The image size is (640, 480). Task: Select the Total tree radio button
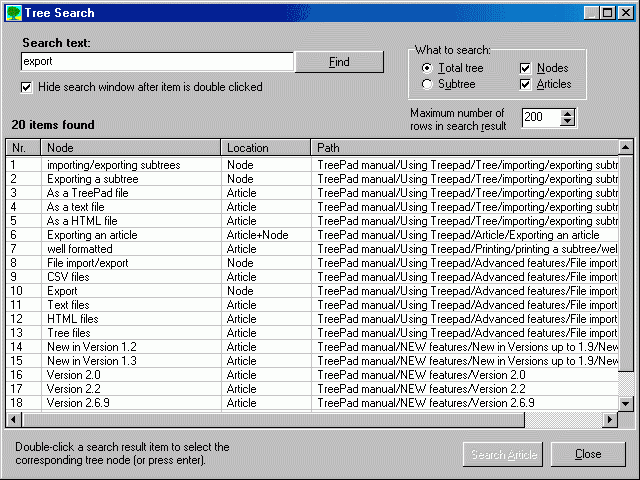coord(428,68)
